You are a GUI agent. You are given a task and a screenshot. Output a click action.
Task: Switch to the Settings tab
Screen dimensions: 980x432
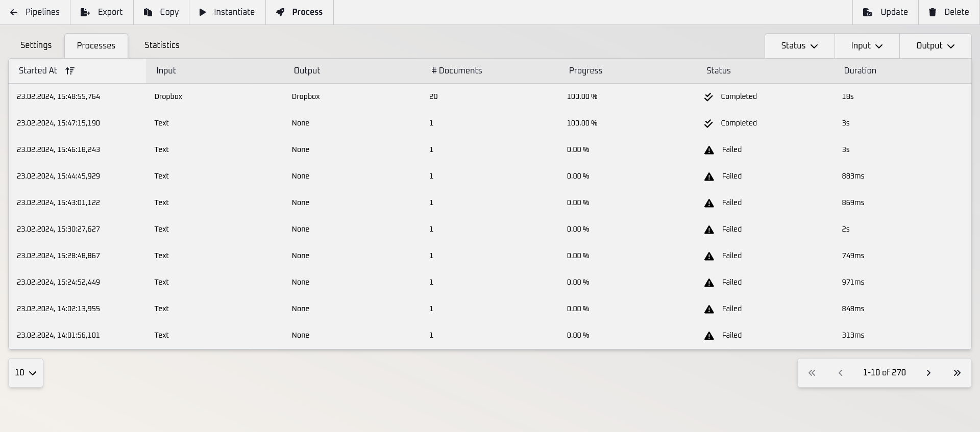[36, 45]
